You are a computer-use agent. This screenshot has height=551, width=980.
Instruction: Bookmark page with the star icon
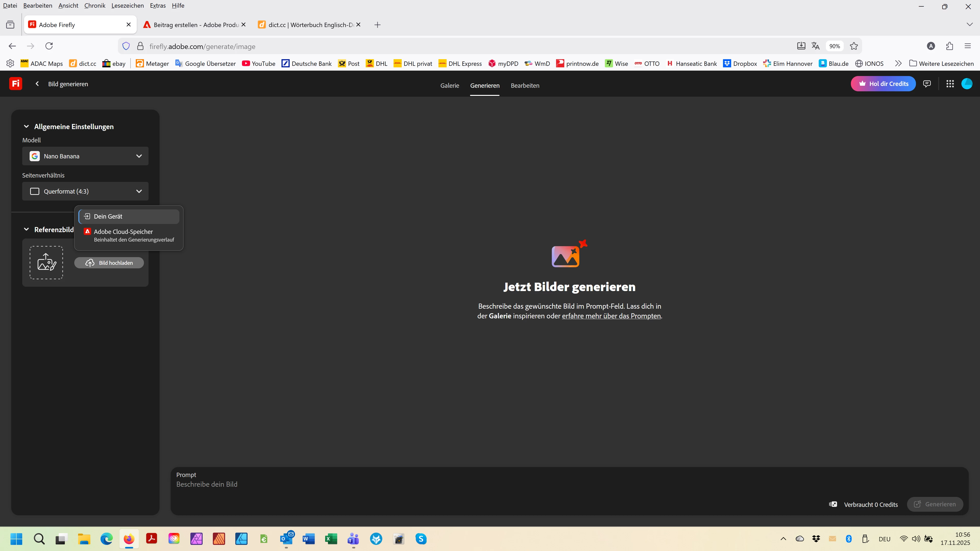pos(854,46)
